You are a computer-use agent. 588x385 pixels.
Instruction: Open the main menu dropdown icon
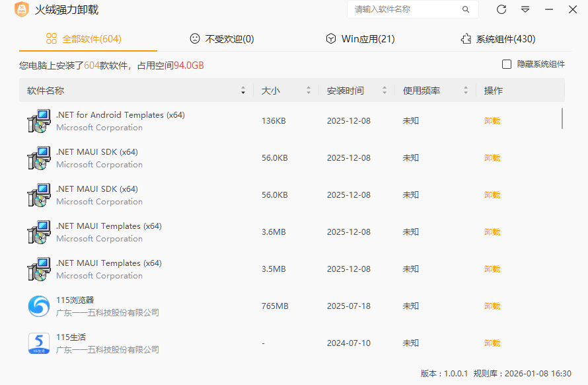point(525,9)
